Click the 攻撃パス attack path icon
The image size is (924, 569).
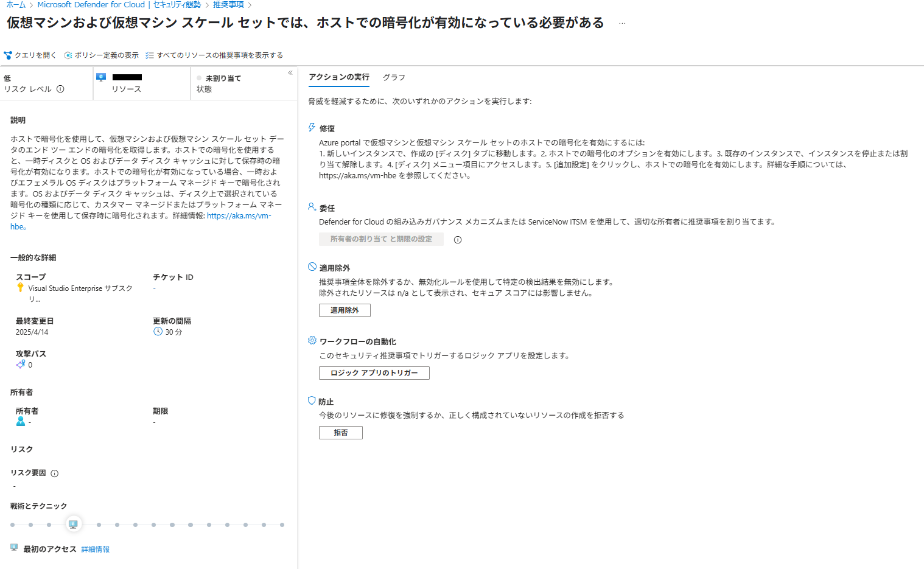click(21, 365)
